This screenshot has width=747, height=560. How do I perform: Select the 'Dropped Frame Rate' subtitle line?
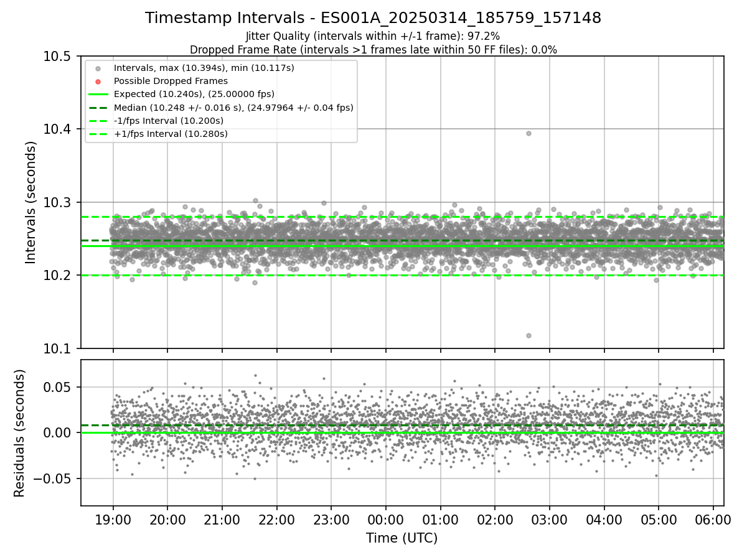(x=373, y=50)
